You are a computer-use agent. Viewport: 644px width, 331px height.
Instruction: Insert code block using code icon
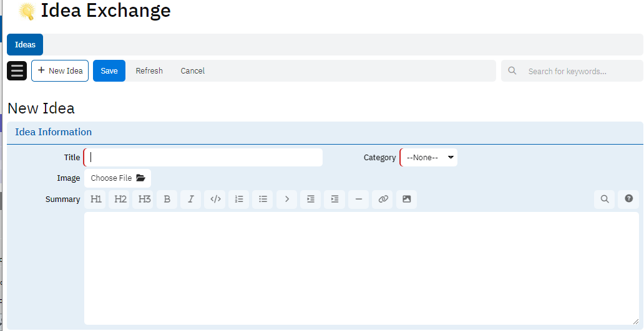[x=215, y=199]
